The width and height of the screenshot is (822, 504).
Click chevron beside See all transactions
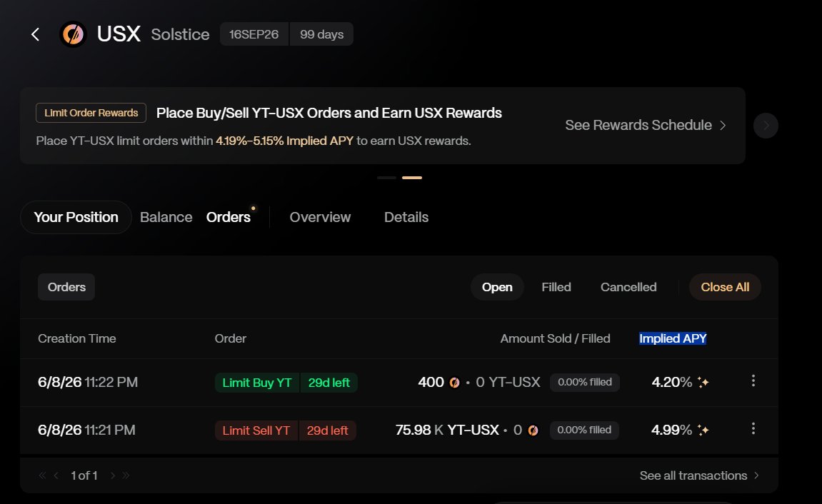point(756,475)
